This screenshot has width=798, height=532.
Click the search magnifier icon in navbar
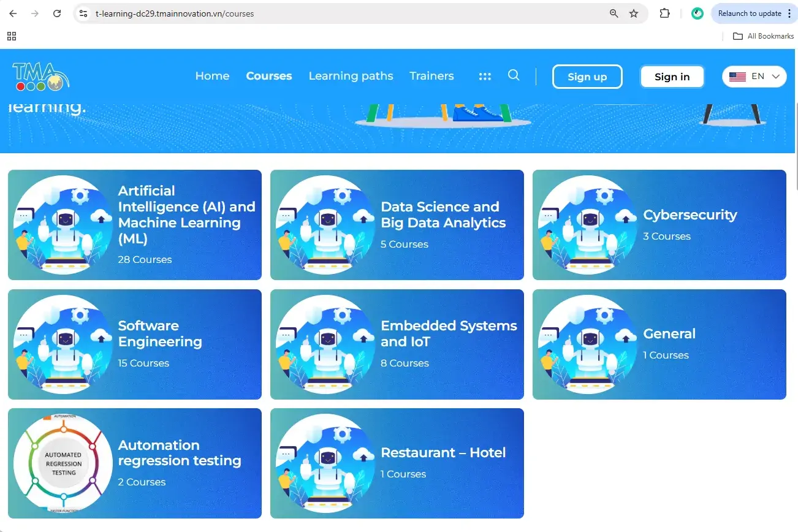pyautogui.click(x=514, y=75)
